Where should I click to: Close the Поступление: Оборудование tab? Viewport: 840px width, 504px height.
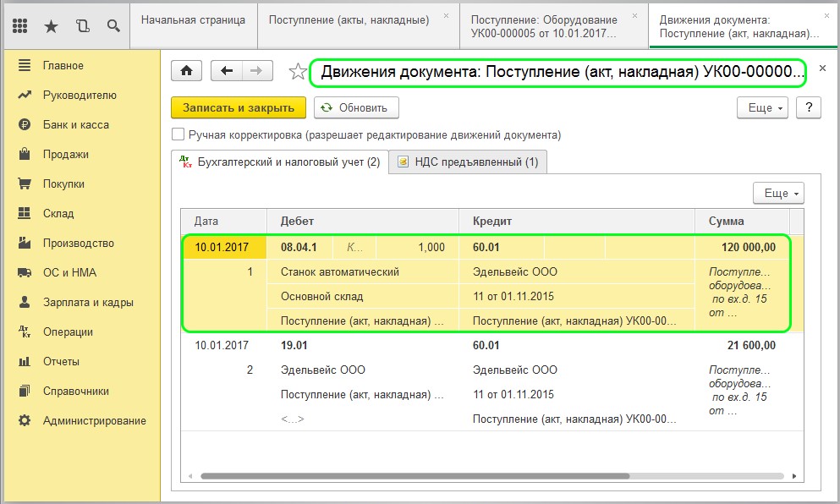(x=634, y=16)
